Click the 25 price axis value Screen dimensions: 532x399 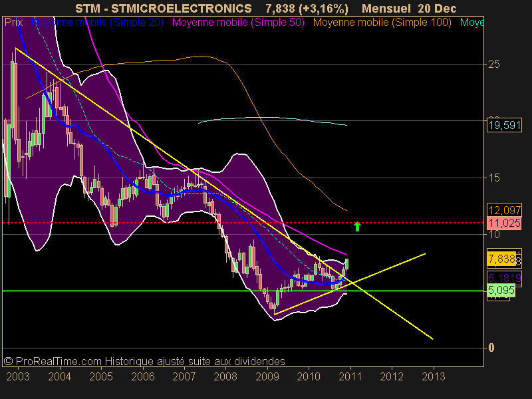[x=494, y=64]
